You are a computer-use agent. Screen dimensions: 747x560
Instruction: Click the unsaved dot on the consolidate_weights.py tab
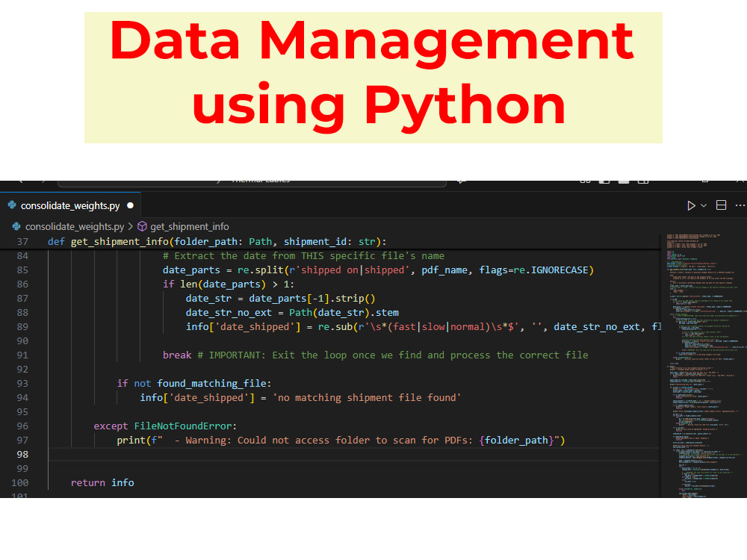[x=130, y=206]
